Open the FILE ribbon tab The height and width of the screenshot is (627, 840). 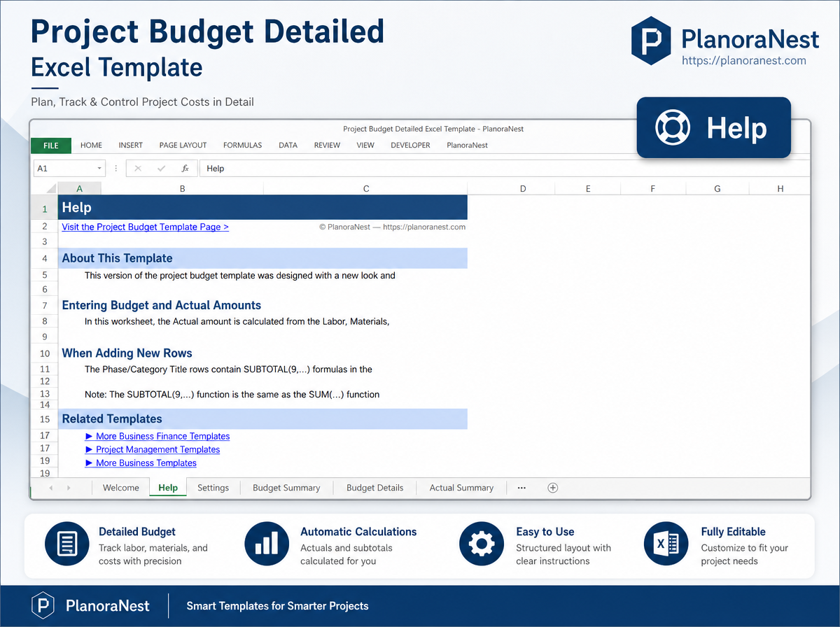(x=51, y=146)
